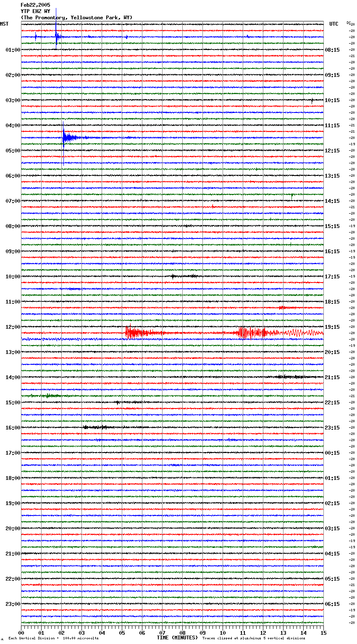Click the 19:15 UTC time label

click(x=332, y=327)
